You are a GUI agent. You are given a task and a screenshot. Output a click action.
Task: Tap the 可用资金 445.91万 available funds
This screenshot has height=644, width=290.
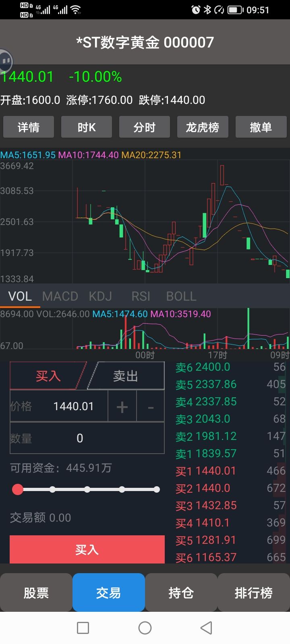pyautogui.click(x=61, y=468)
